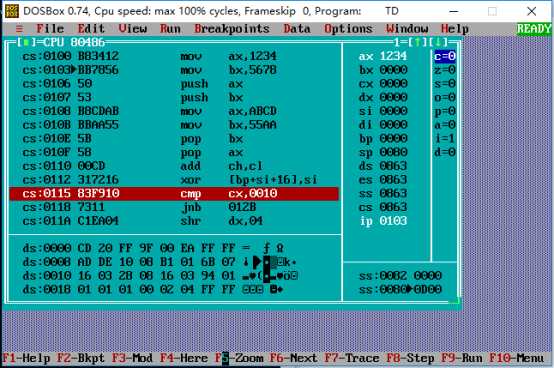Viewport: 554px width, 368px height.
Task: Toggle the carry flag c=0
Action: pyautogui.click(x=445, y=56)
